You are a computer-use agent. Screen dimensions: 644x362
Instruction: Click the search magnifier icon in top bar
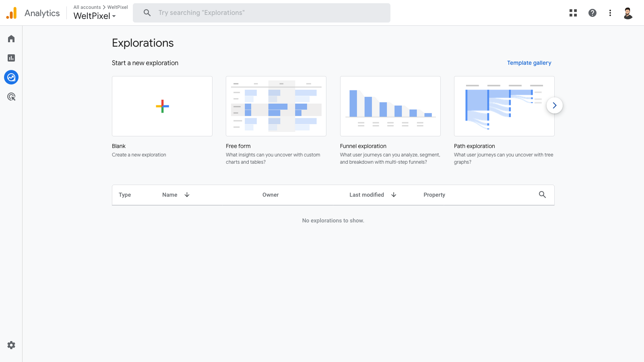coord(147,13)
